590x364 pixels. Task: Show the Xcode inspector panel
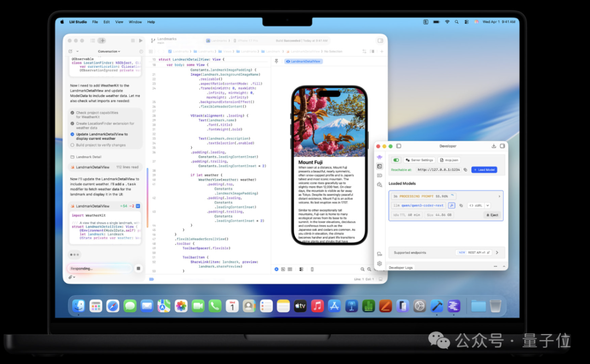tap(380, 40)
